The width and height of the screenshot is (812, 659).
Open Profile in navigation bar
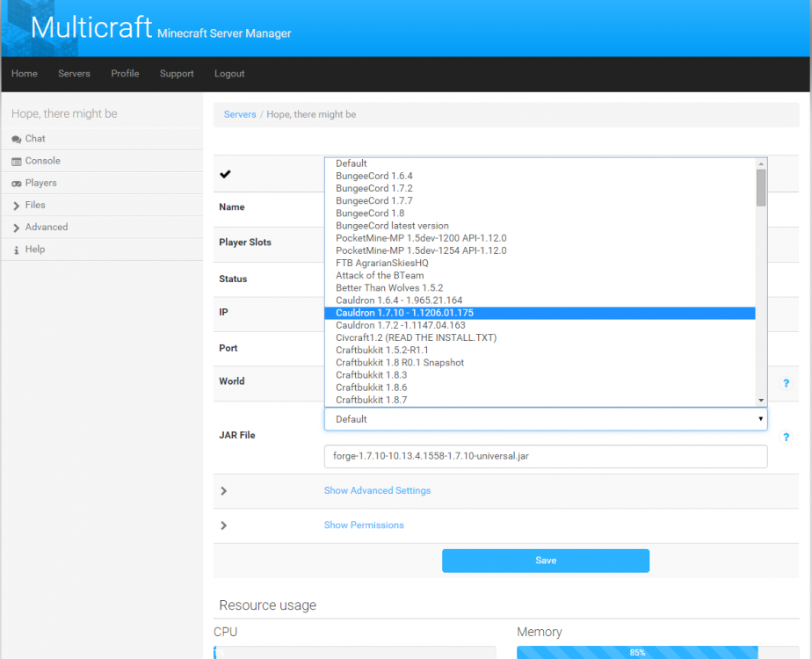[125, 74]
